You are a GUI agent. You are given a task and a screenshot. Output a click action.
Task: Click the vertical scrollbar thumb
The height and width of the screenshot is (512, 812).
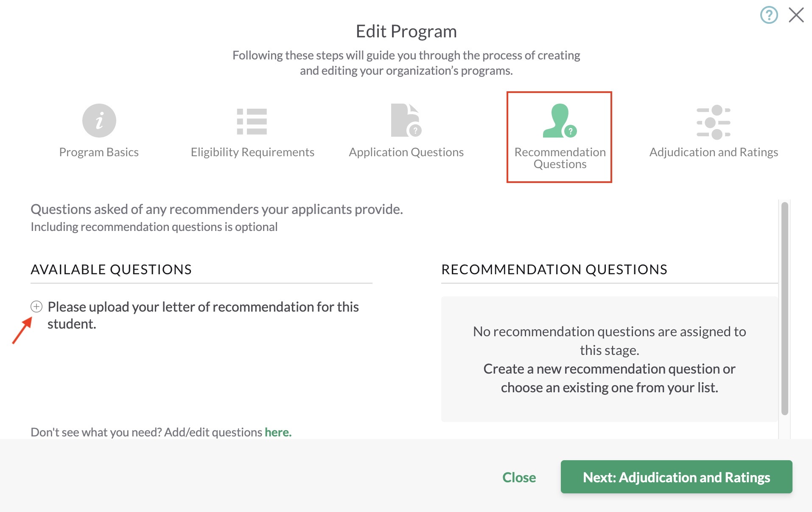click(x=785, y=309)
